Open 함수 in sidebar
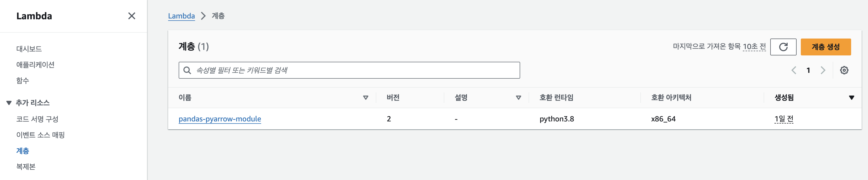Viewport: 868px width, 180px height. [x=23, y=80]
